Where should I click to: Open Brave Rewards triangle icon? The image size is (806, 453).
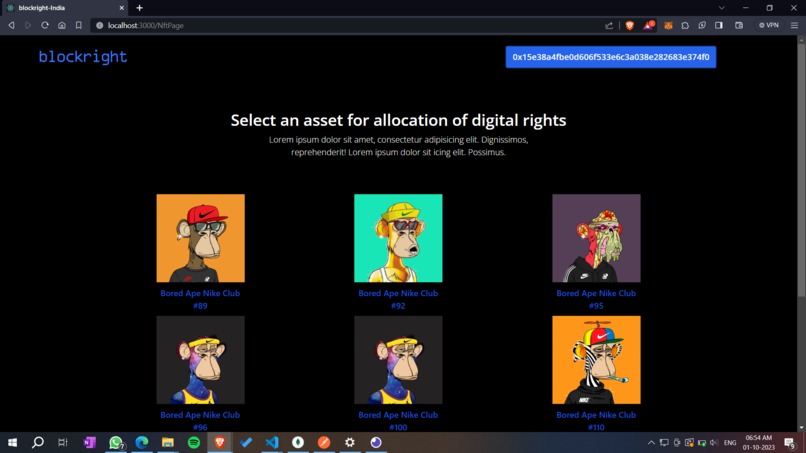pos(648,25)
